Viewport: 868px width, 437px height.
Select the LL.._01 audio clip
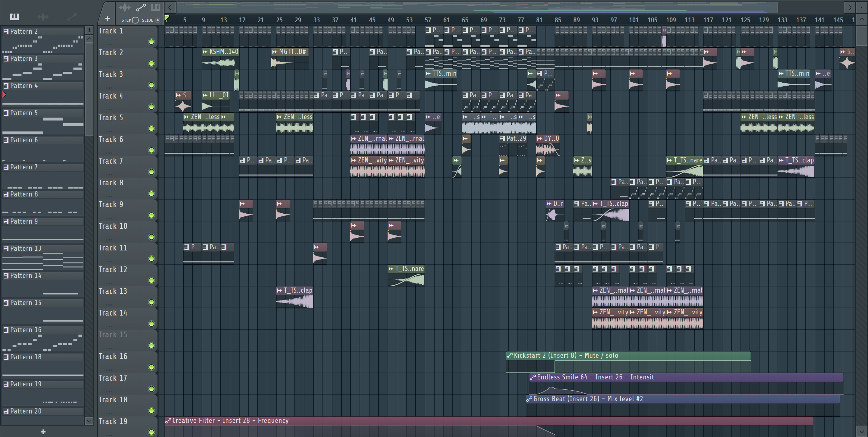click(x=216, y=102)
